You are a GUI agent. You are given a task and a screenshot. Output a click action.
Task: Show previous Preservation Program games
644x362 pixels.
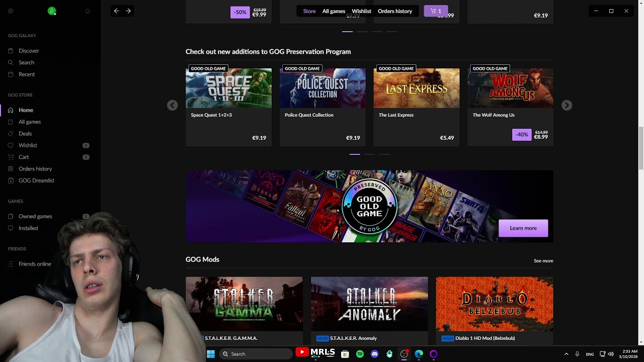(x=172, y=105)
